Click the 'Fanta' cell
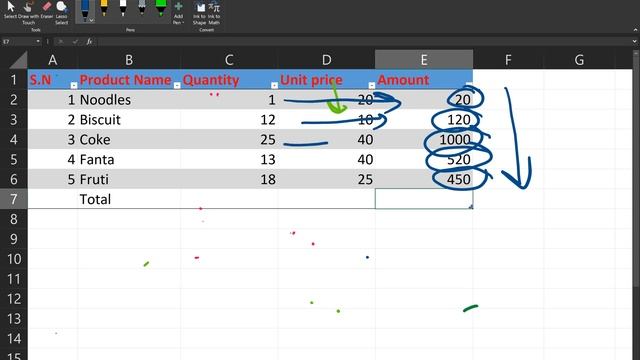 129,159
